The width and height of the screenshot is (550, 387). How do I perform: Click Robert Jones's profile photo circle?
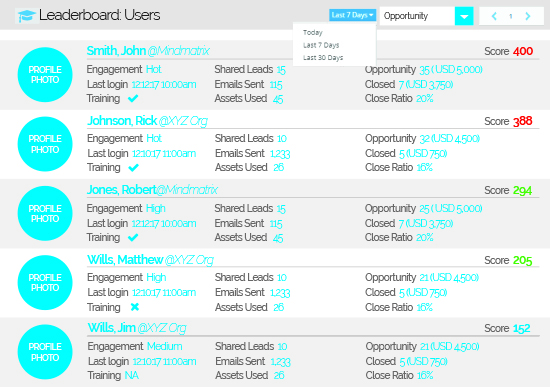(45, 213)
